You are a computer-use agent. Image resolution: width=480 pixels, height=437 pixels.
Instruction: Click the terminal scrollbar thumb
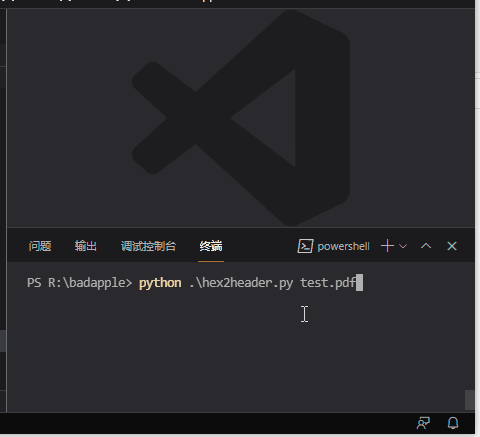click(470, 400)
